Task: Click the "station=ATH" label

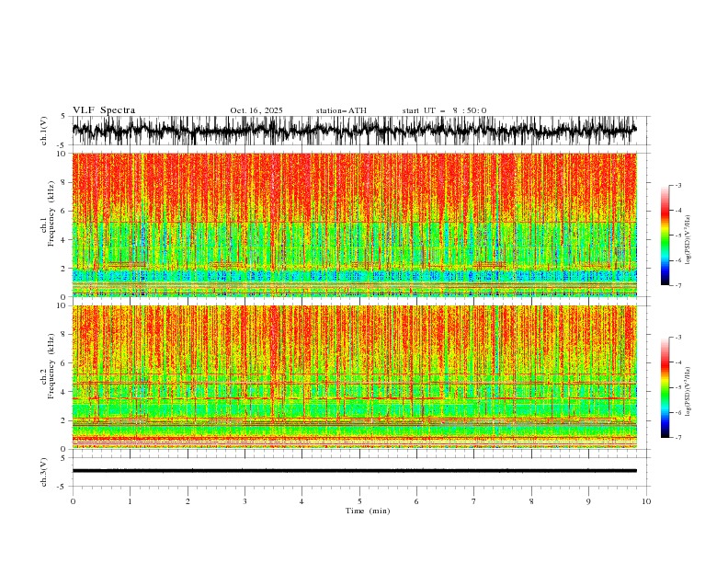Action: 341,110
